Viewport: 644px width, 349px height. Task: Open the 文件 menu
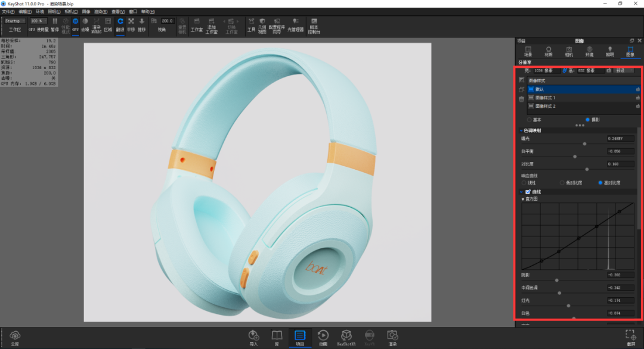pyautogui.click(x=8, y=11)
